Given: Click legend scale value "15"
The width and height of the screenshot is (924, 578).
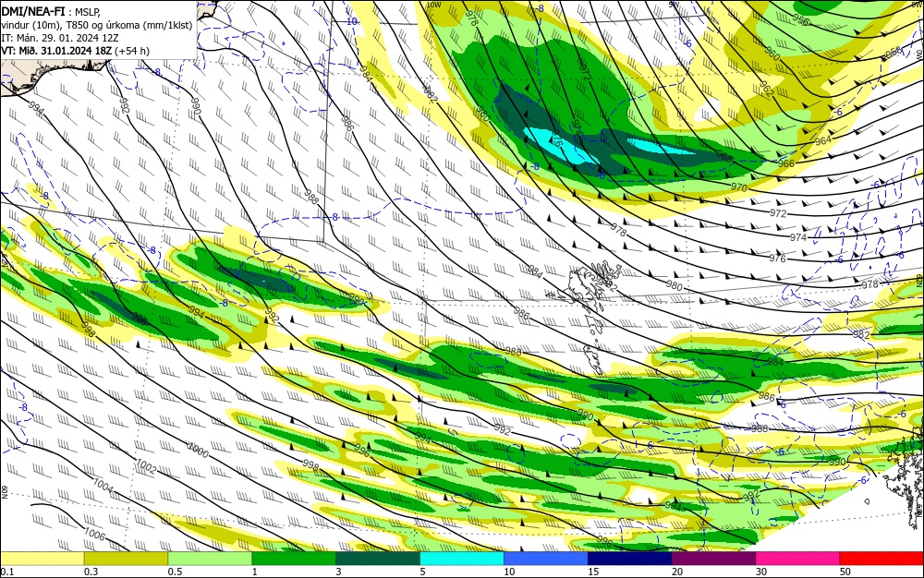Looking at the screenshot, I should coord(593,572).
